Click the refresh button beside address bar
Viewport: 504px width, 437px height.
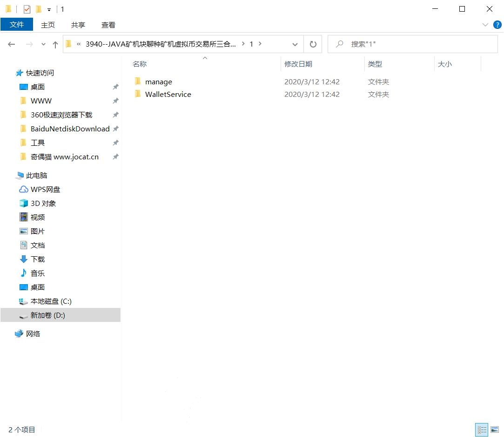tap(313, 44)
